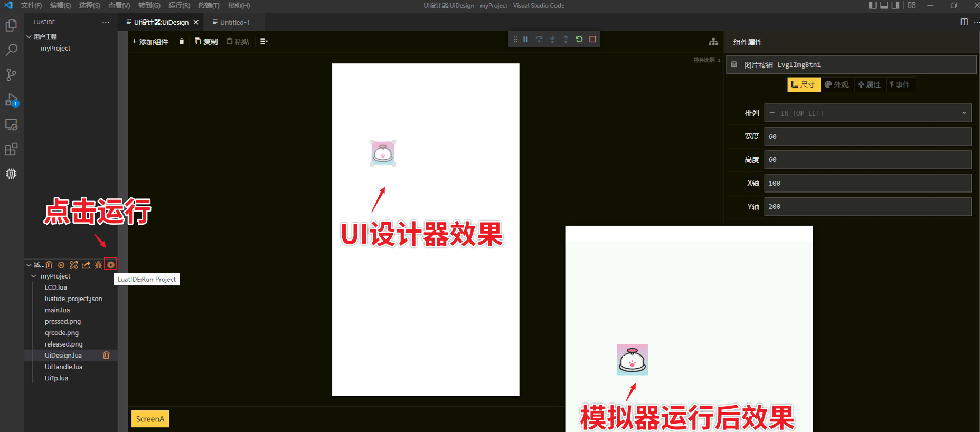Viewport: 980px width, 432px height.
Task: Open the Remote Explorer view icon
Action: click(x=11, y=124)
